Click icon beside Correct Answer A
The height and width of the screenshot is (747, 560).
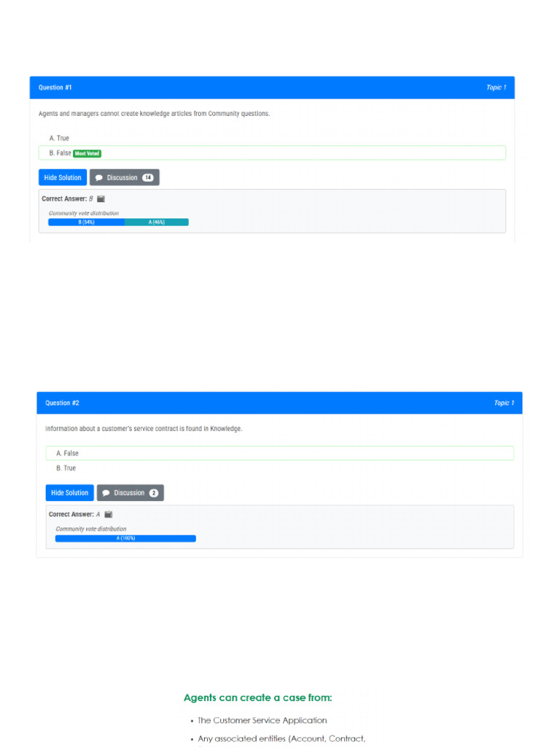coord(108,514)
